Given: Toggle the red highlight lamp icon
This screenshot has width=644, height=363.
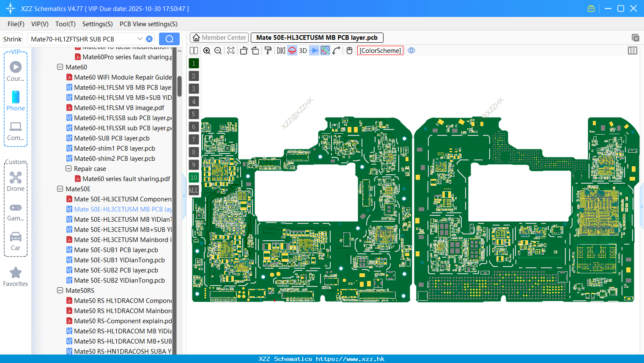Looking at the screenshot, I should coord(292,50).
